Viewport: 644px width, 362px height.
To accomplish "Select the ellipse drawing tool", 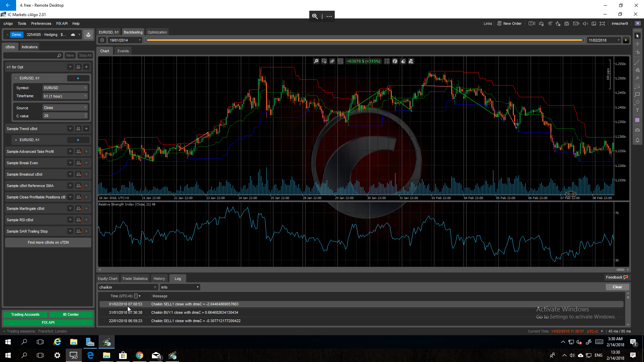I will 637,102.
